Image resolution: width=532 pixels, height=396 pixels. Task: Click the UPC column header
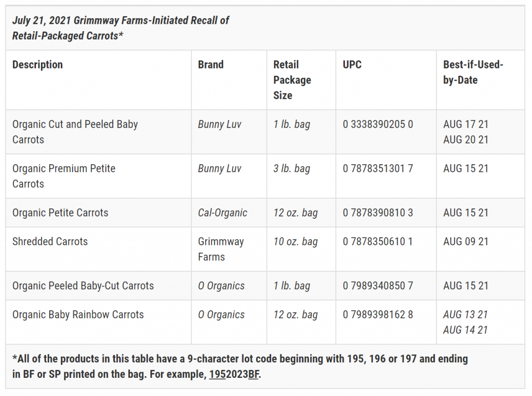(x=352, y=64)
